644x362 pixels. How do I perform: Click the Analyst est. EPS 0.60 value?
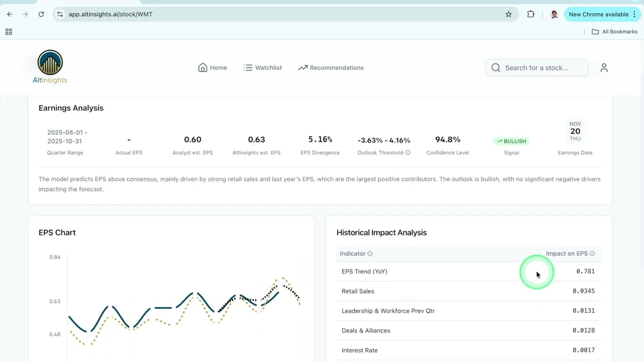click(x=193, y=139)
